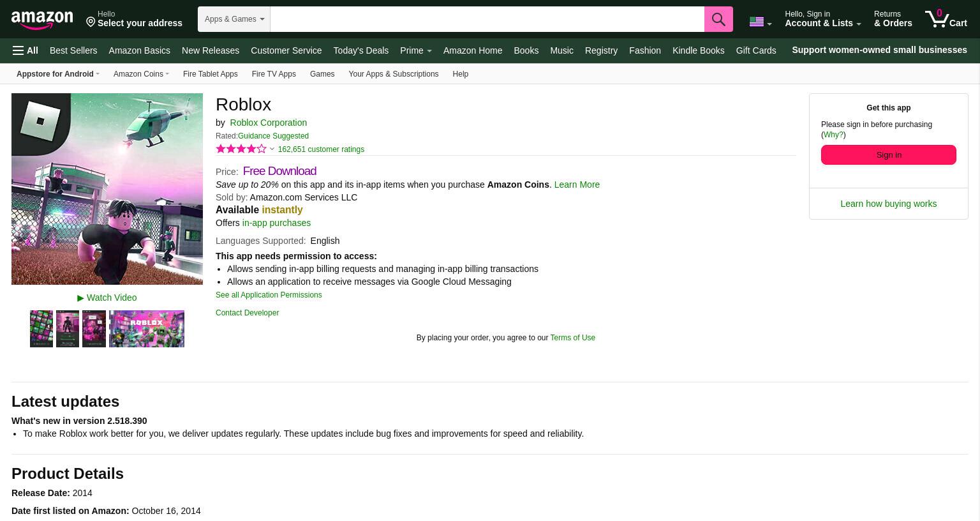The image size is (980, 521).
Task: Open 162,651 customer ratings
Action: click(321, 149)
